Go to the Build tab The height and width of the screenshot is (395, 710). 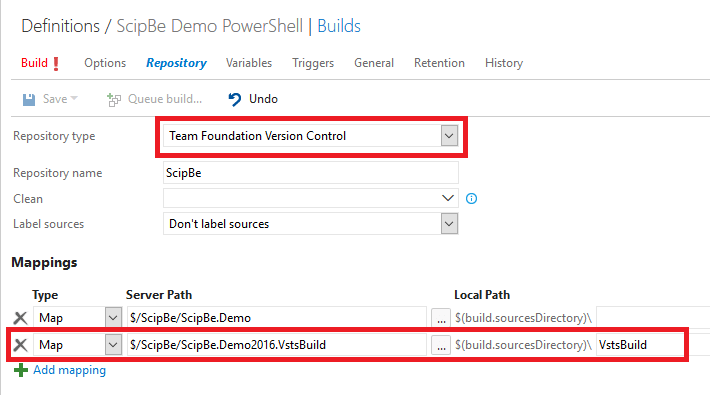tap(34, 63)
